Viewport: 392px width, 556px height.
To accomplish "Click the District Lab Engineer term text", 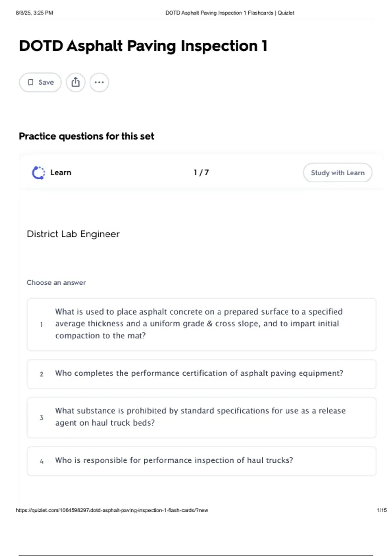I will click(73, 234).
